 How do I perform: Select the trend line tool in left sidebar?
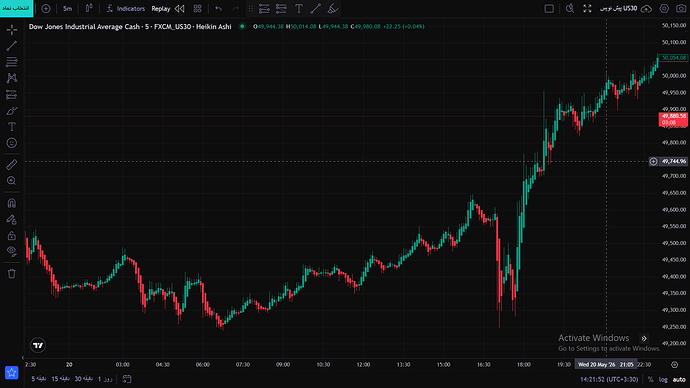click(x=12, y=46)
